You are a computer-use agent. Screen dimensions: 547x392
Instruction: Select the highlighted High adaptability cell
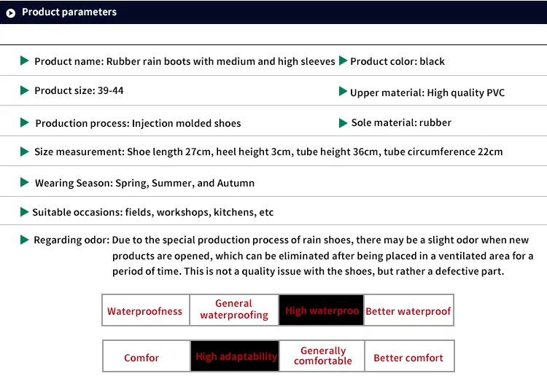[235, 356]
